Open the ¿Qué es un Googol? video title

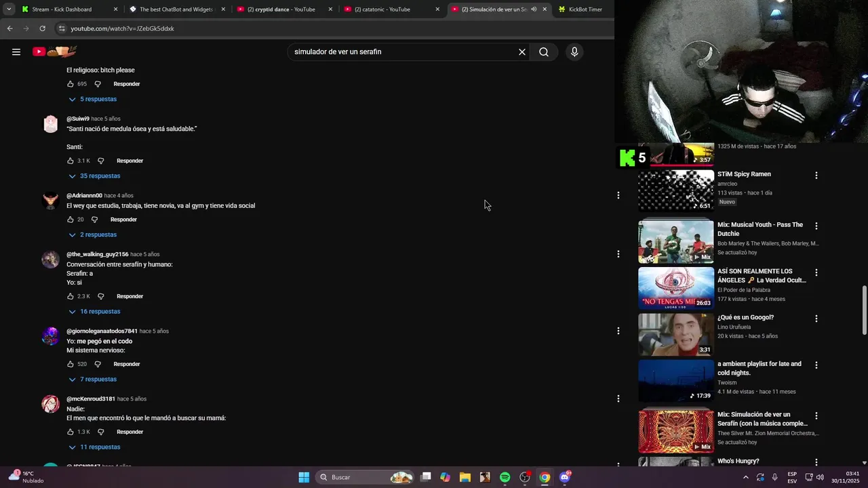coord(745,317)
